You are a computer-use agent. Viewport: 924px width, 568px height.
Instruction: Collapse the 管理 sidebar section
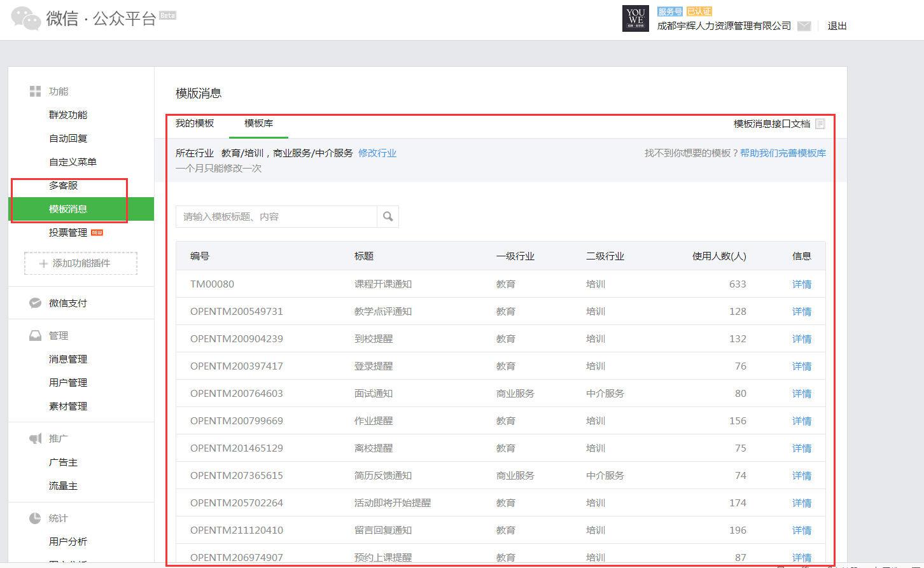click(58, 335)
